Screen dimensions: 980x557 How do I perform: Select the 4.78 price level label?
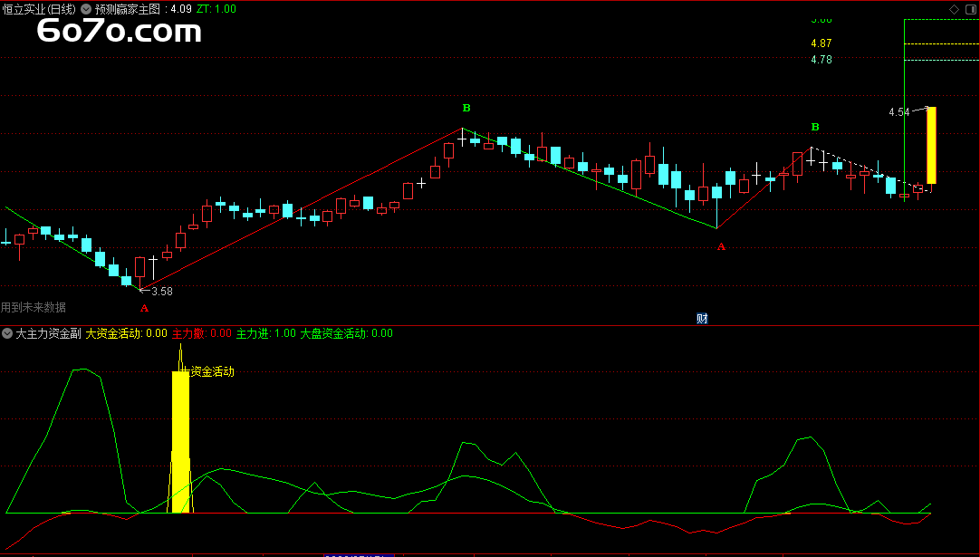coord(821,60)
